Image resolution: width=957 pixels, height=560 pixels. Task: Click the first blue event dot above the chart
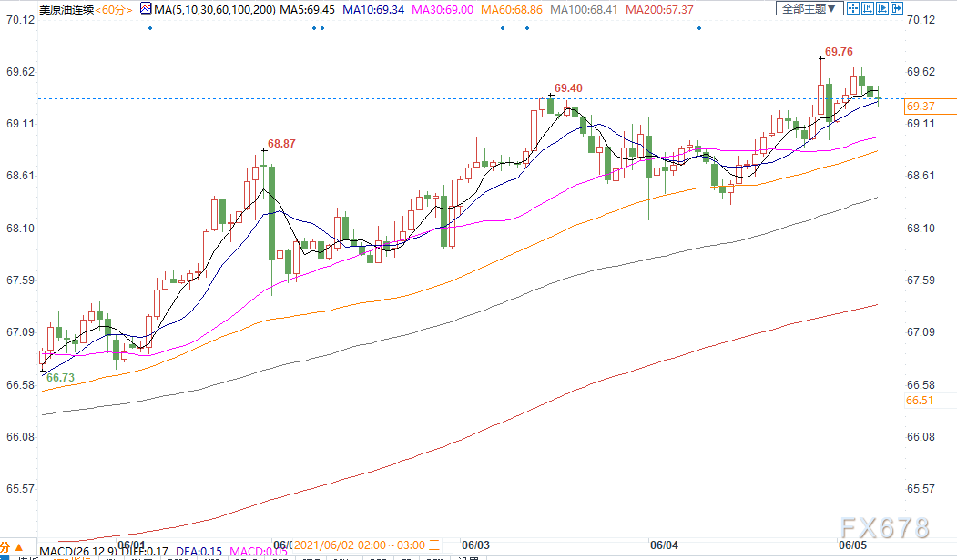[x=150, y=28]
